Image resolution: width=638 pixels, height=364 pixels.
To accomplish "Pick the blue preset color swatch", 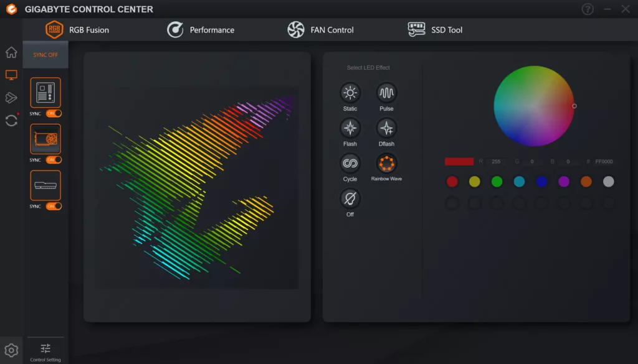I will (x=541, y=182).
